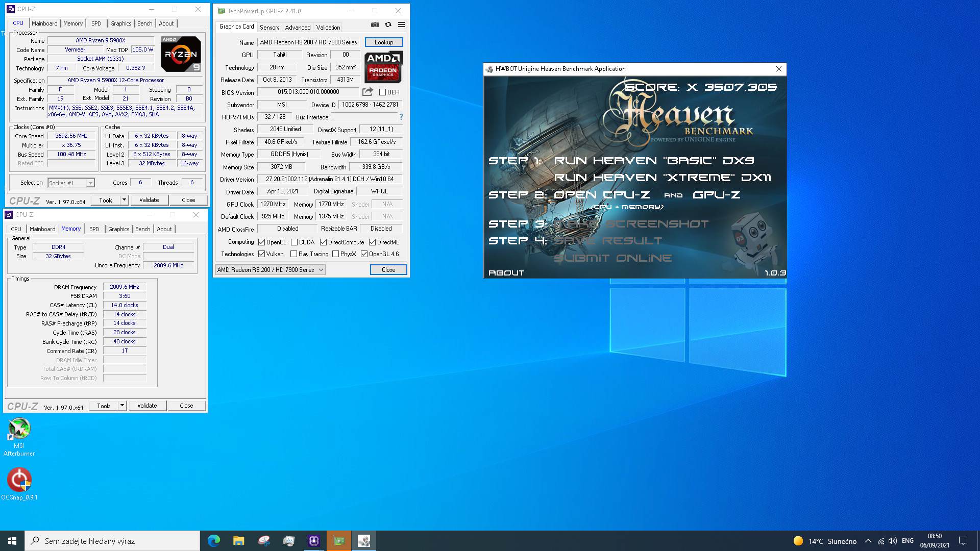
Task: Click the monitor utility taskbar icon left of CPU-Z
Action: [x=289, y=541]
